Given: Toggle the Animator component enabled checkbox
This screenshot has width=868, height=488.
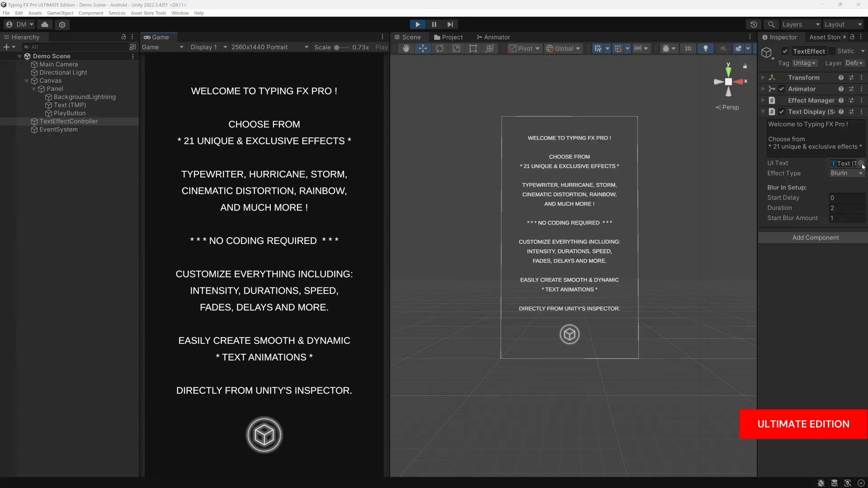Looking at the screenshot, I should pos(782,89).
